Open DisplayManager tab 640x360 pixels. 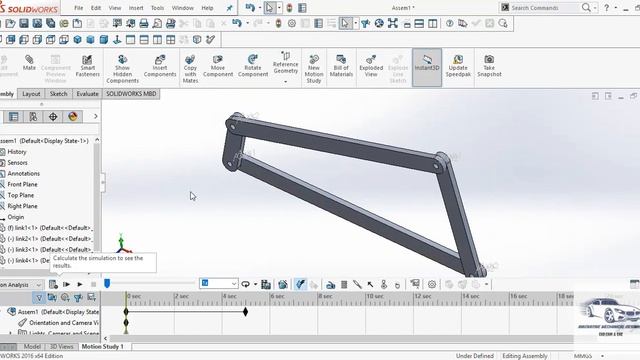(73, 117)
